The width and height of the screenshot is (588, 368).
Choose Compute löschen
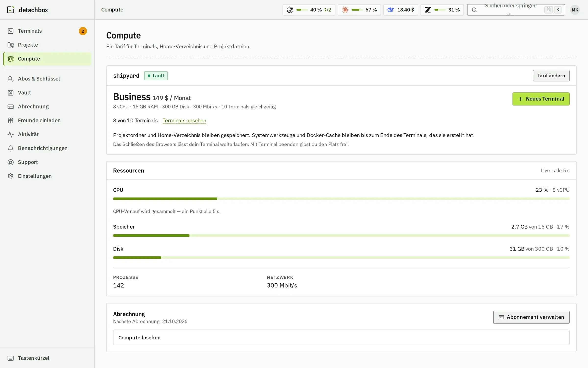(x=341, y=337)
